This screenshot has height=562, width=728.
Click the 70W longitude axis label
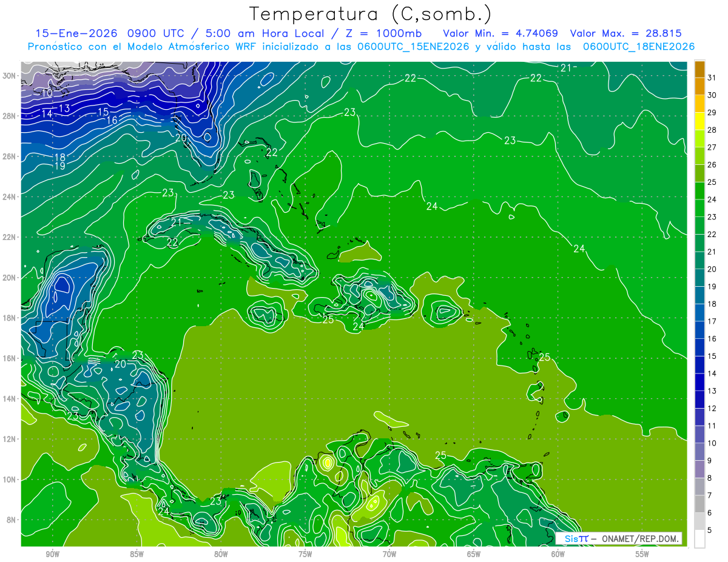(389, 554)
